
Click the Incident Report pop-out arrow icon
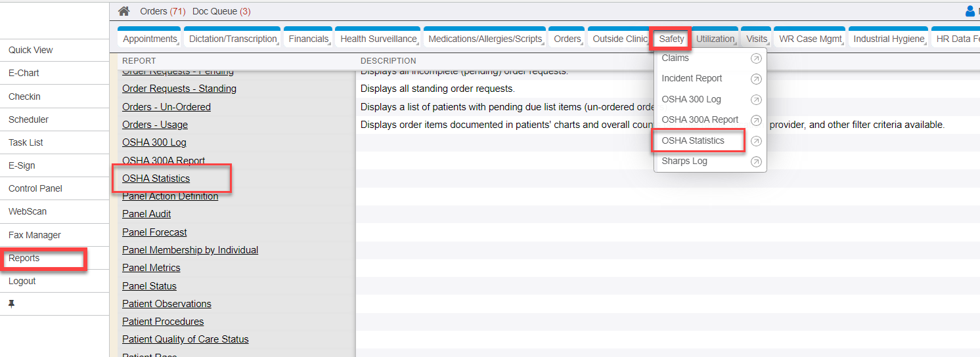756,79
